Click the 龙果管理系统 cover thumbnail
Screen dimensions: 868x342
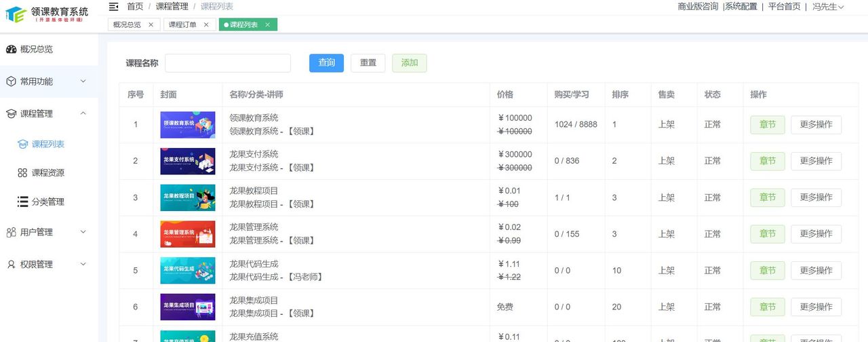tap(188, 234)
